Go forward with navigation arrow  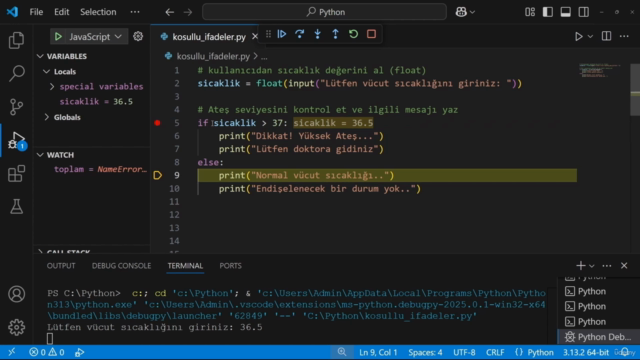(188, 12)
